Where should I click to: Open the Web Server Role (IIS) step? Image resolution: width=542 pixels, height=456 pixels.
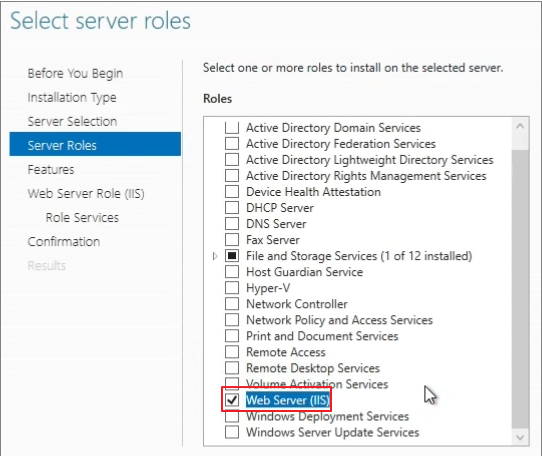point(86,194)
